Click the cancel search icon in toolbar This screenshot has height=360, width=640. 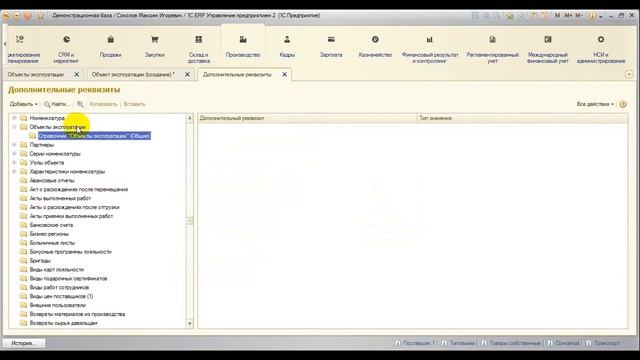pyautogui.click(x=80, y=104)
